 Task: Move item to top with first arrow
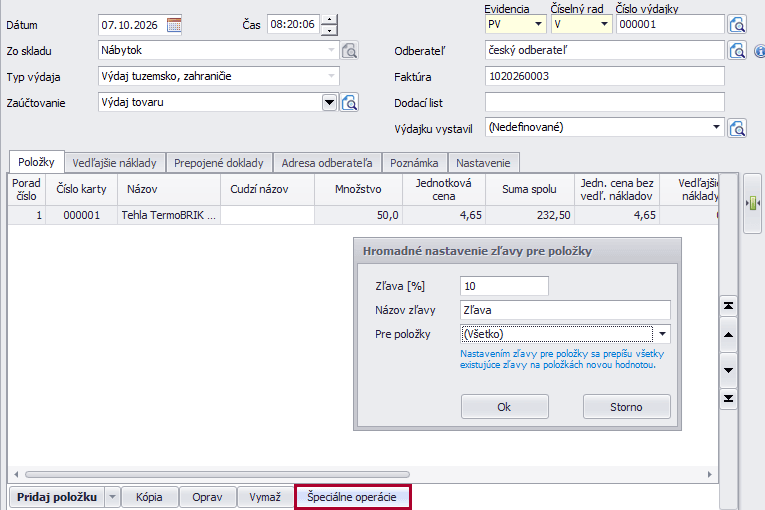tap(728, 306)
